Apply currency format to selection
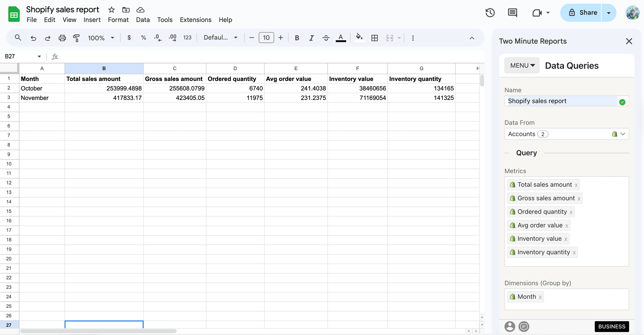Screen dimensions: 644x335 (x=129, y=38)
